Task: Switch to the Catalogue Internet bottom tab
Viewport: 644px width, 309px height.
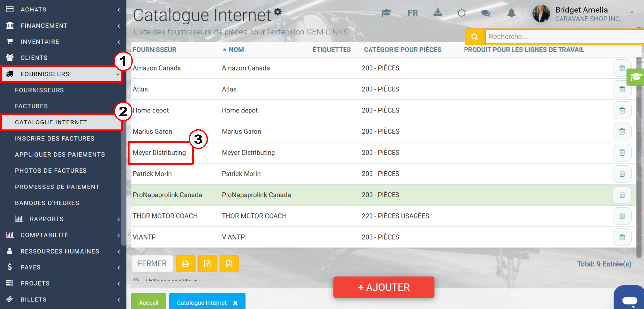Action: [x=202, y=303]
